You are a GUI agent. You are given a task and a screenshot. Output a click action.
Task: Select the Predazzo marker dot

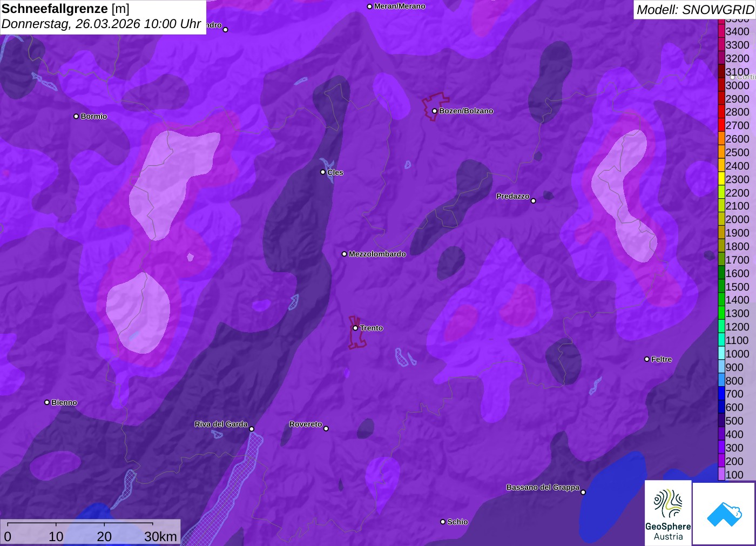534,201
